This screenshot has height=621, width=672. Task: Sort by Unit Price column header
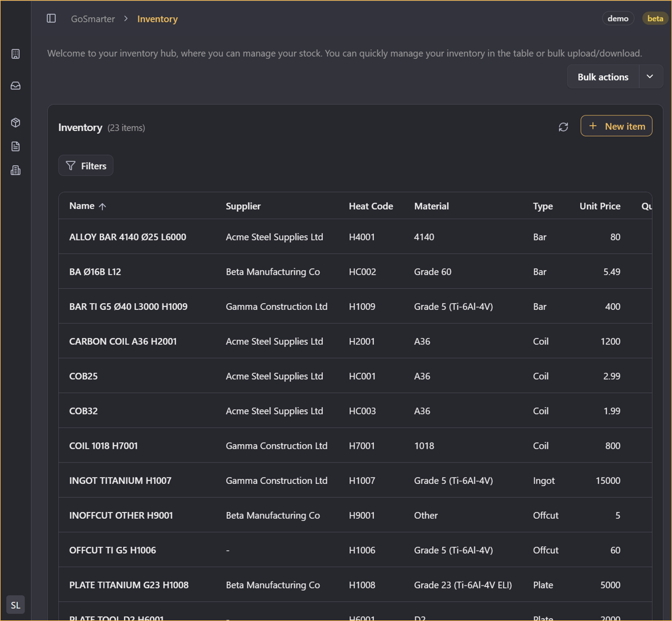click(x=600, y=206)
